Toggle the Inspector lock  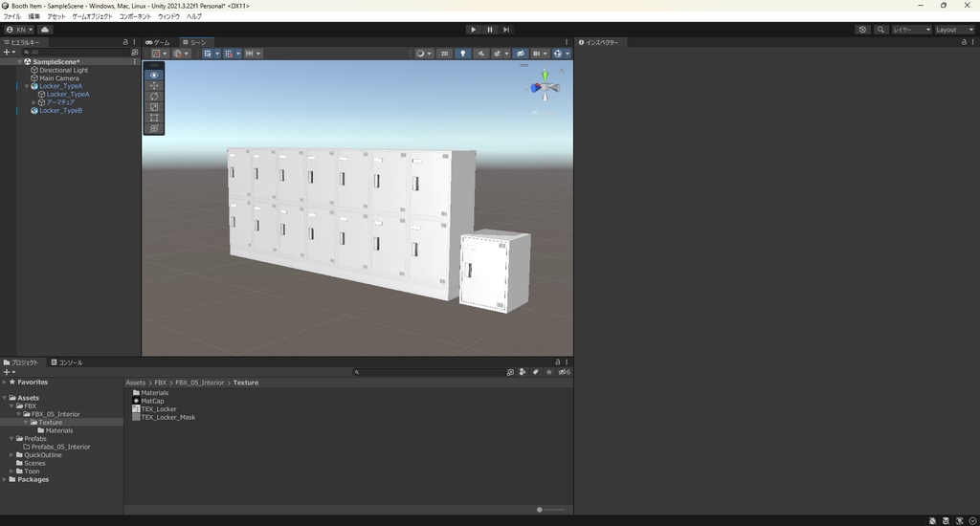click(x=964, y=42)
